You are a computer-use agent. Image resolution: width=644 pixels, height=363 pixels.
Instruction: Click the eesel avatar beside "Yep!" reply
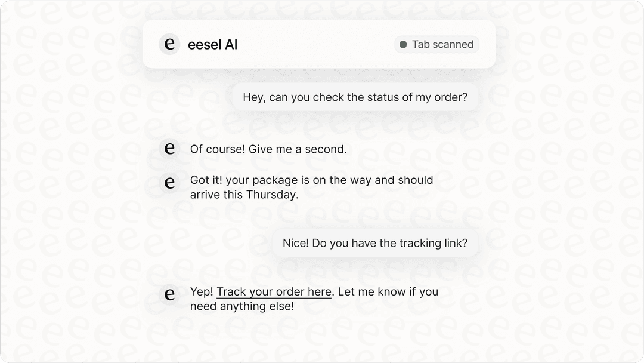pyautogui.click(x=169, y=294)
